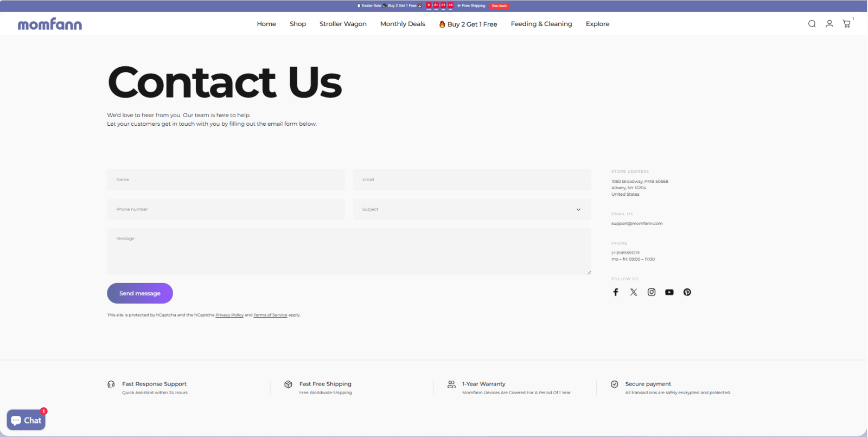
Task: Click the Fast Free Shipping heading
Action: pos(325,384)
